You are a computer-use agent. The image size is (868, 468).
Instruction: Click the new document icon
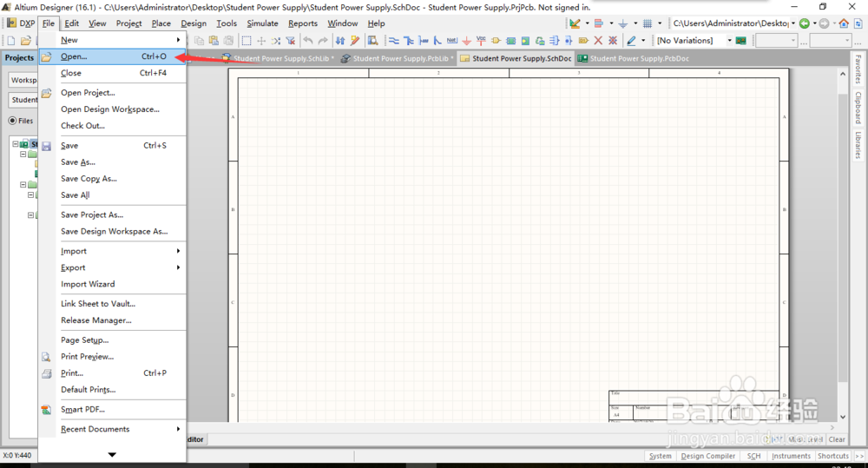click(x=10, y=41)
